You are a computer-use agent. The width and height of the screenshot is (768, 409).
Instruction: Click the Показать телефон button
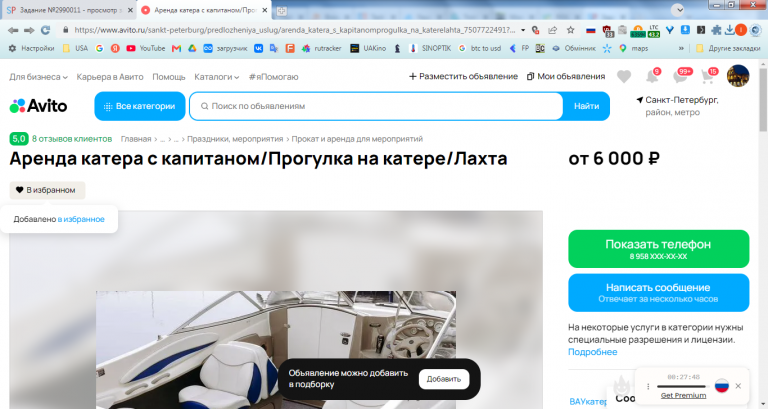point(658,249)
